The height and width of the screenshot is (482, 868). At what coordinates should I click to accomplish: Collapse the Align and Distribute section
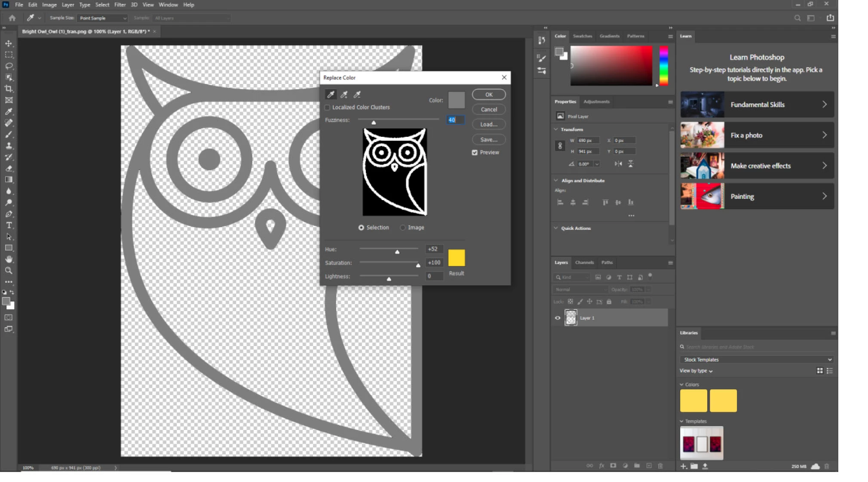(x=556, y=180)
